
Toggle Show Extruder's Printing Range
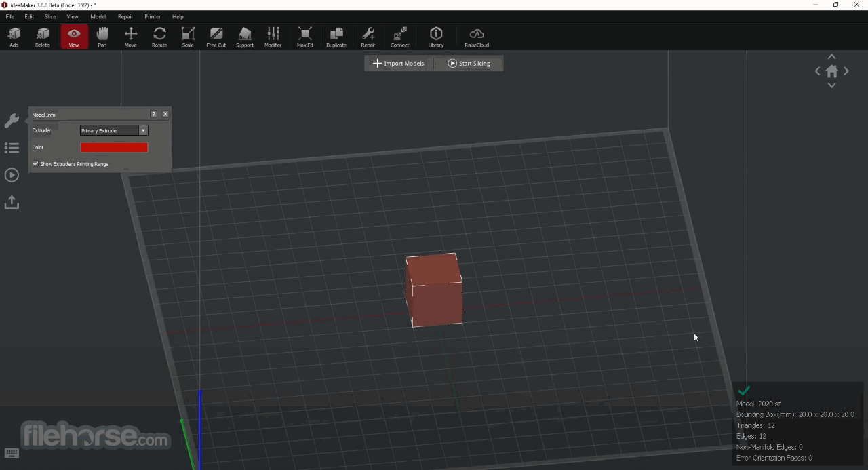35,163
